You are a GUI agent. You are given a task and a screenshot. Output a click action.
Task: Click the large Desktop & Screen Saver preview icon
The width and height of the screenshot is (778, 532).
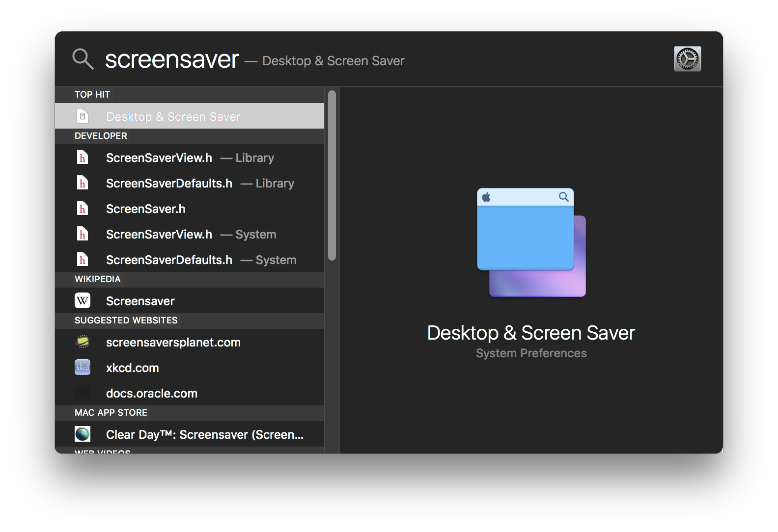(x=531, y=242)
